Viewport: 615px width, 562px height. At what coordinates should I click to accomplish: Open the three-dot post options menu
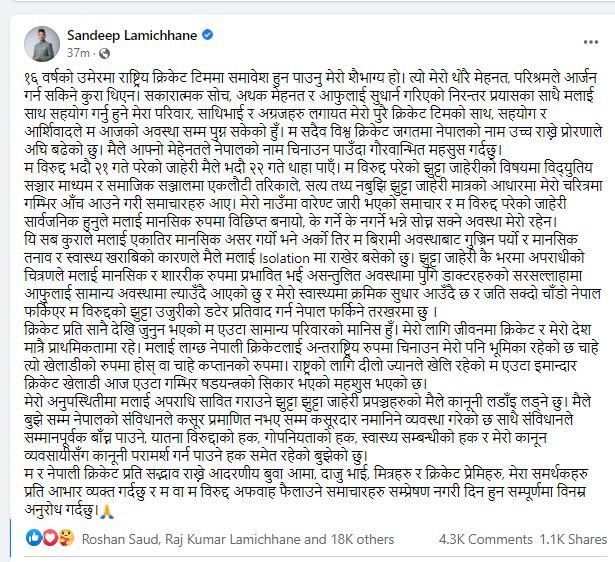[591, 42]
